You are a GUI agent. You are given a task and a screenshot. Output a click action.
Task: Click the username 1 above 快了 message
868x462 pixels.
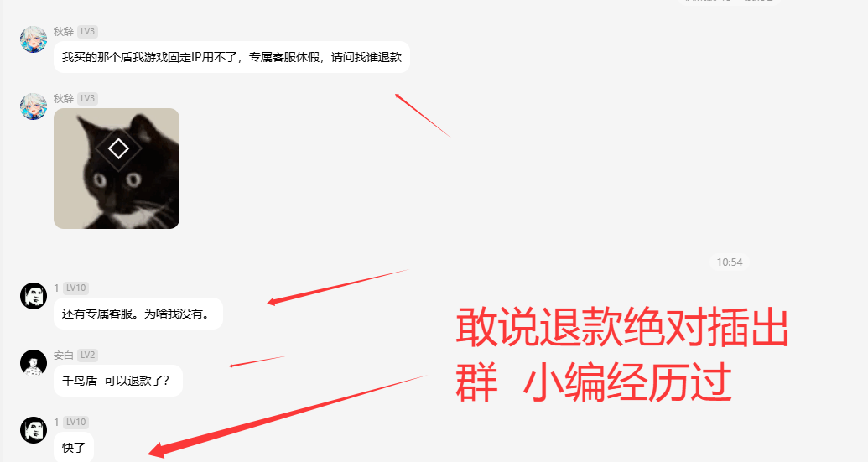[x=56, y=422]
